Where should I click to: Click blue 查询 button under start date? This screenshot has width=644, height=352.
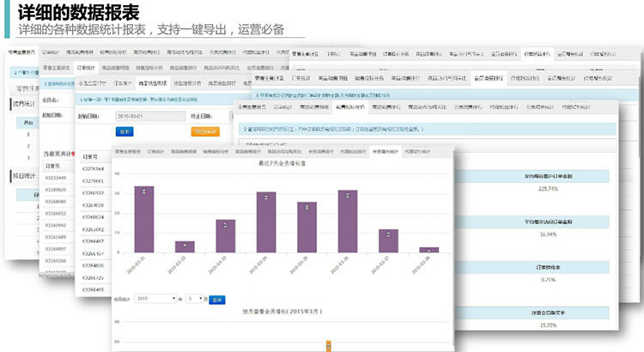point(125,131)
